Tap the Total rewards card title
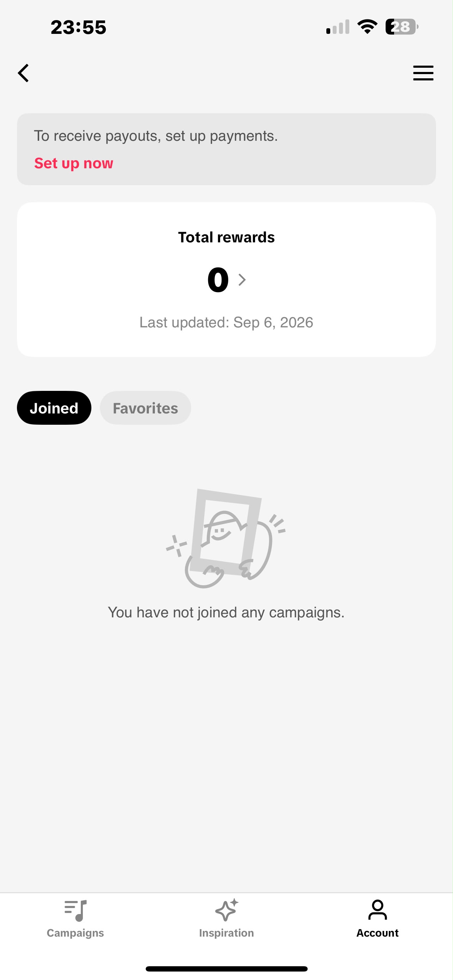This screenshot has height=980, width=453. (226, 237)
